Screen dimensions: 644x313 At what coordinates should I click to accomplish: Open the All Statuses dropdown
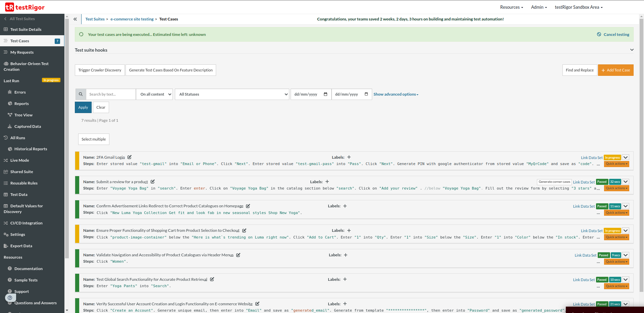pyautogui.click(x=232, y=94)
